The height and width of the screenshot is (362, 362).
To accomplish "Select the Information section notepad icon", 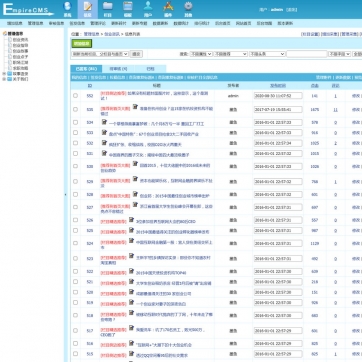I will coord(88,6).
